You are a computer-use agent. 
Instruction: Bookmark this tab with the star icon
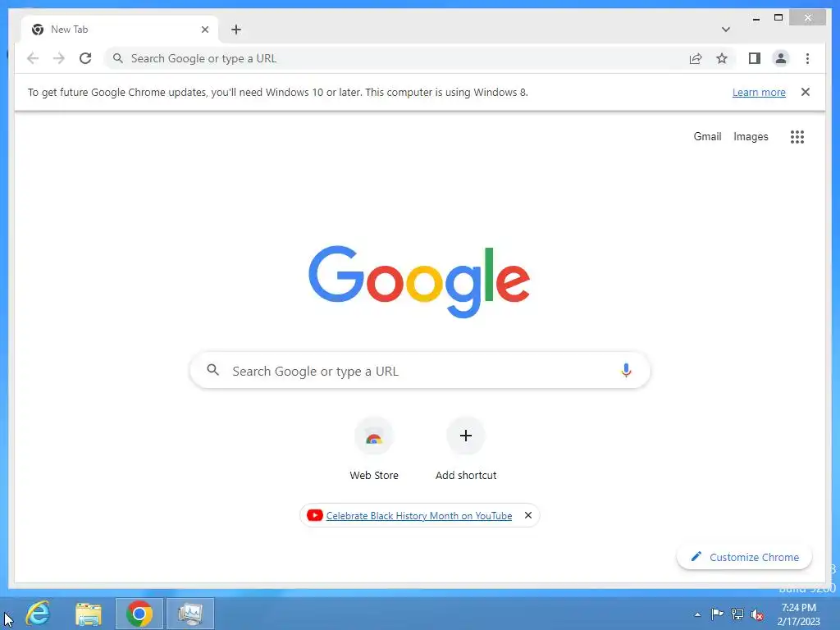pos(722,58)
